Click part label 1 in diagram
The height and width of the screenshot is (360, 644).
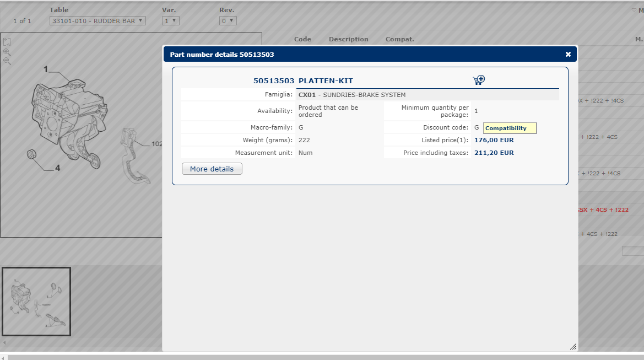[x=46, y=69]
